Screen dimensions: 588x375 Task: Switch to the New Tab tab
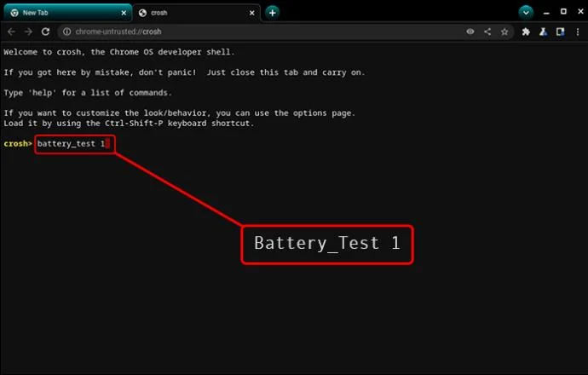[x=67, y=13]
